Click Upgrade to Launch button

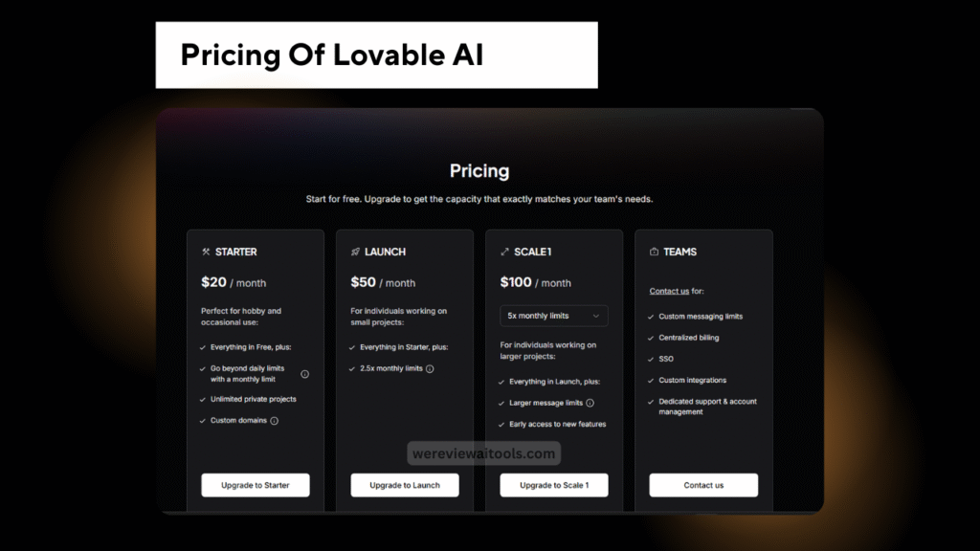tap(405, 485)
